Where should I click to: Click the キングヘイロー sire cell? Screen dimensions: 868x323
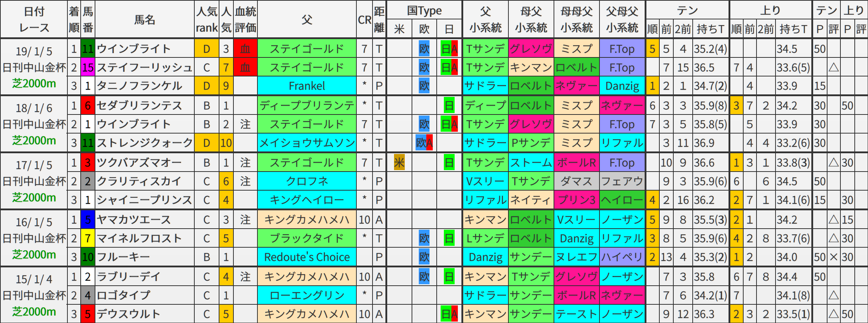tap(307, 200)
